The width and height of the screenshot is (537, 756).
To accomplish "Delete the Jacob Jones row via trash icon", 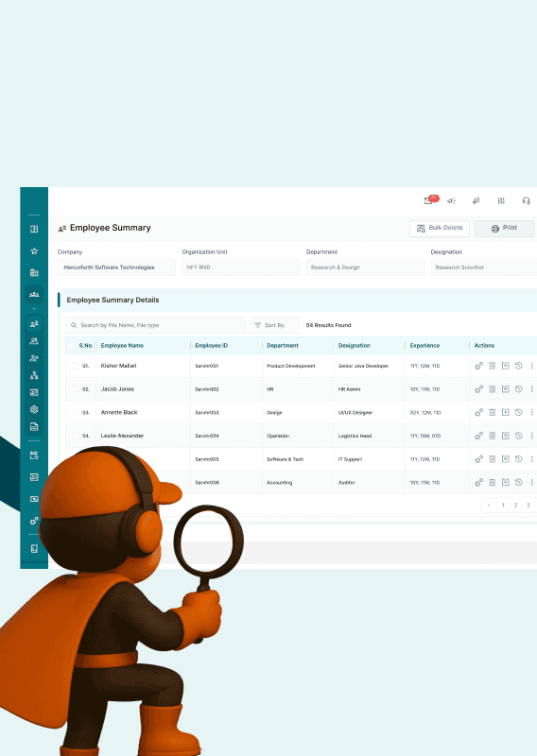I will [x=493, y=389].
